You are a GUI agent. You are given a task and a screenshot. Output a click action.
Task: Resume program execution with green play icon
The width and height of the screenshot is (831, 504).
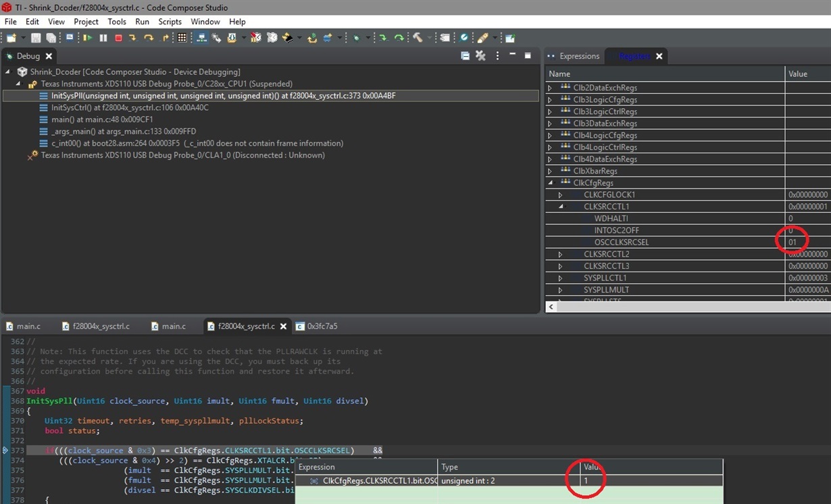pos(88,38)
